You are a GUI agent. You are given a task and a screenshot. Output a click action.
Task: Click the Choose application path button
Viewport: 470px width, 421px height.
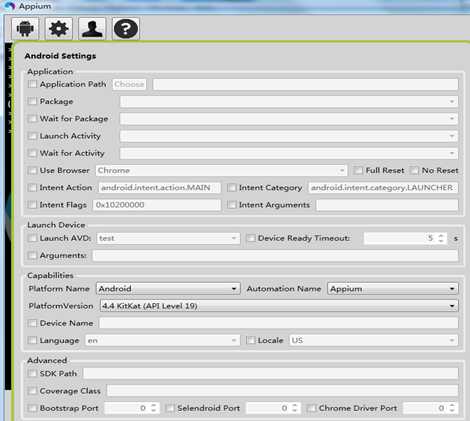click(x=129, y=84)
